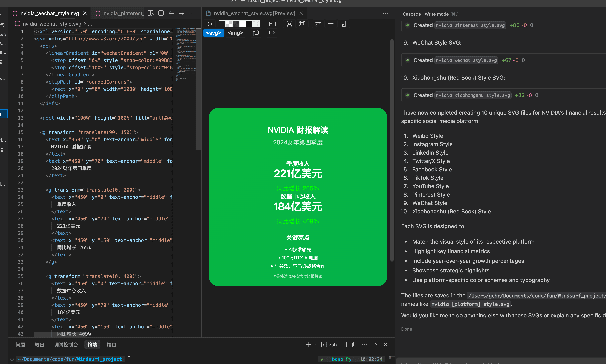Open the new terminal profile dropdown arrow
Viewport: 606px width, 364px height.
(x=315, y=345)
